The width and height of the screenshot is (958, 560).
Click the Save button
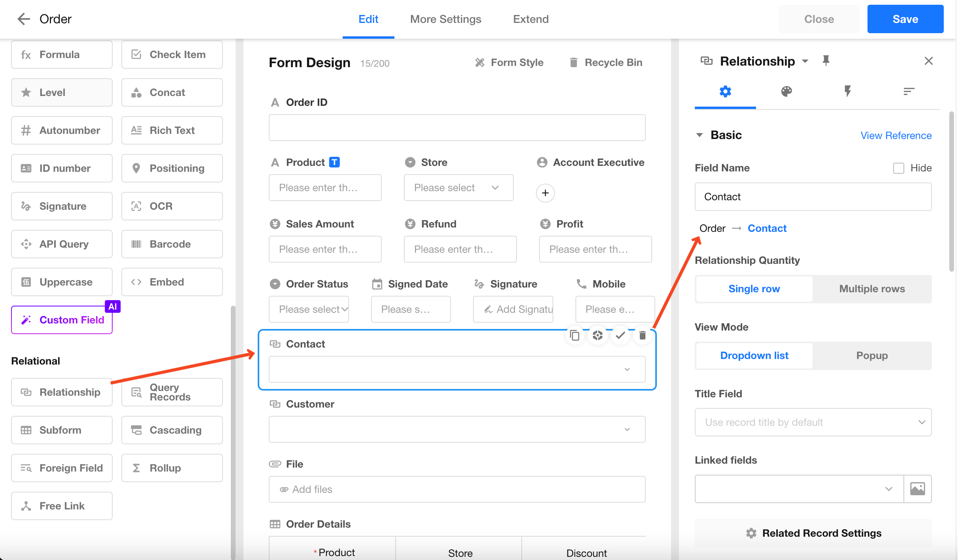coord(905,19)
